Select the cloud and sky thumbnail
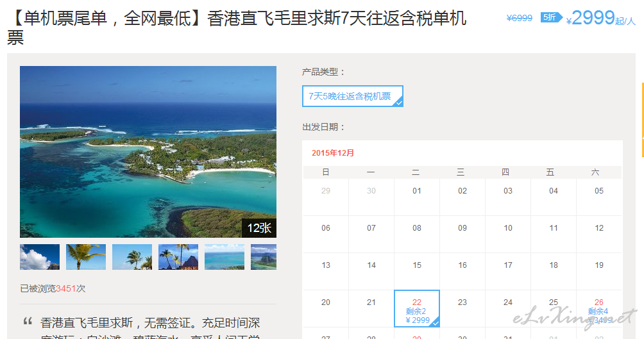 tap(39, 257)
